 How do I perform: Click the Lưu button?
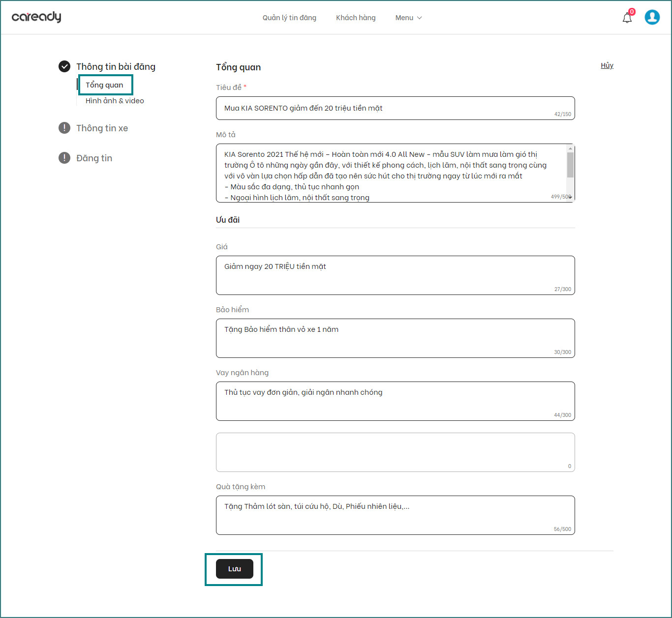235,569
